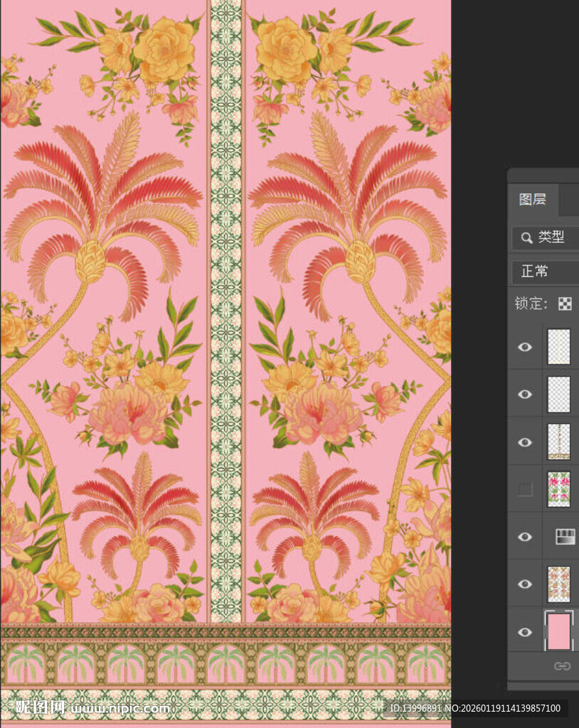
Task: Hide the solid pink background layer
Action: tap(525, 632)
